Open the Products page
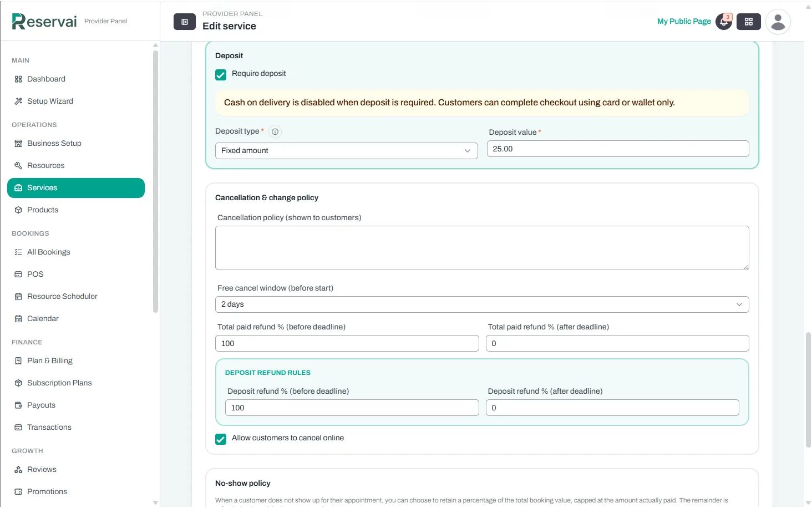This screenshot has width=812, height=508. point(76,210)
